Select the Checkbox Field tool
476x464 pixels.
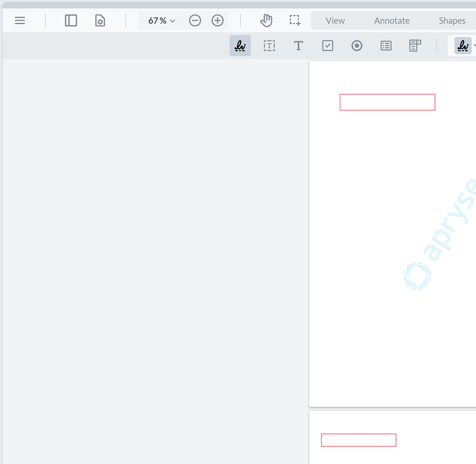(x=327, y=46)
